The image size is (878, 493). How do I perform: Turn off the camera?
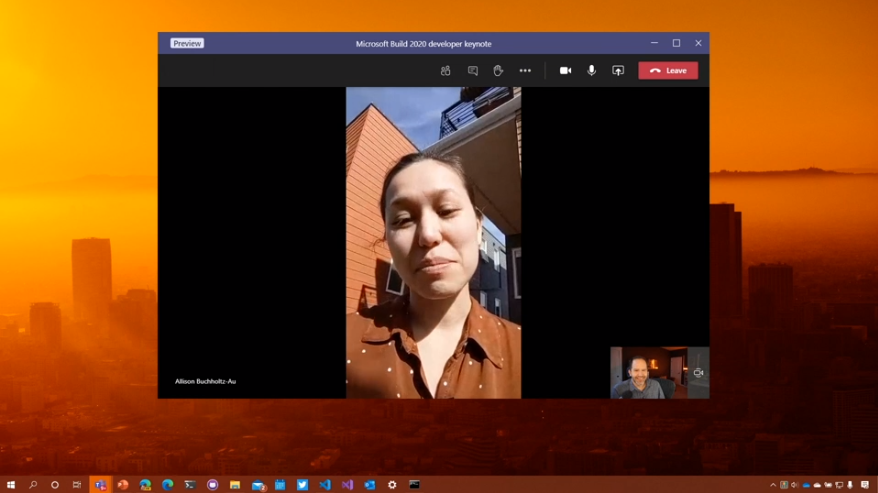[565, 71]
